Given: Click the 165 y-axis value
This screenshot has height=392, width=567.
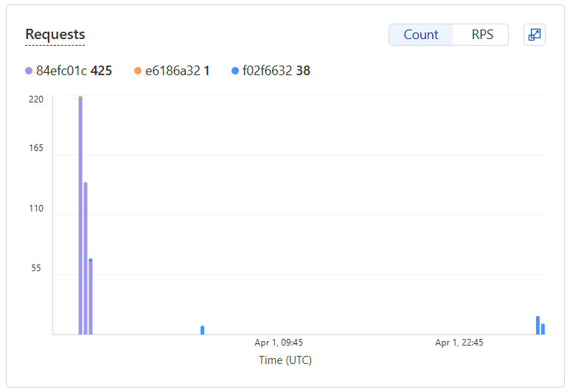Looking at the screenshot, I should pyautogui.click(x=36, y=148).
